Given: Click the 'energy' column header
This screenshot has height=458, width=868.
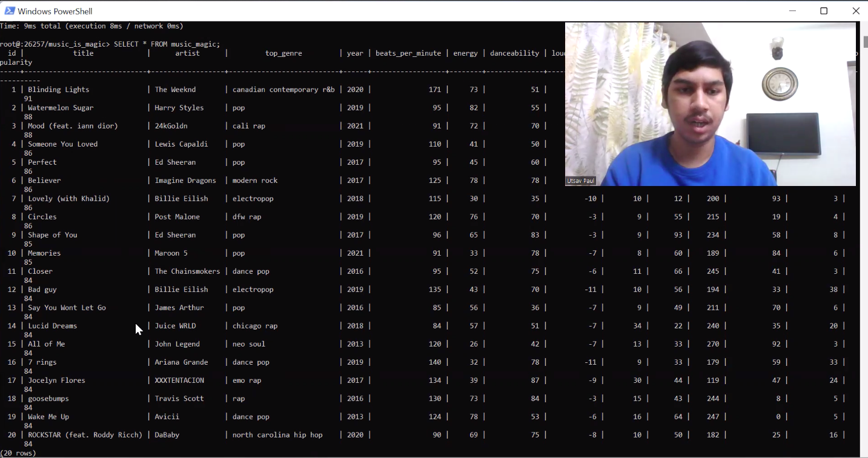Looking at the screenshot, I should 465,53.
